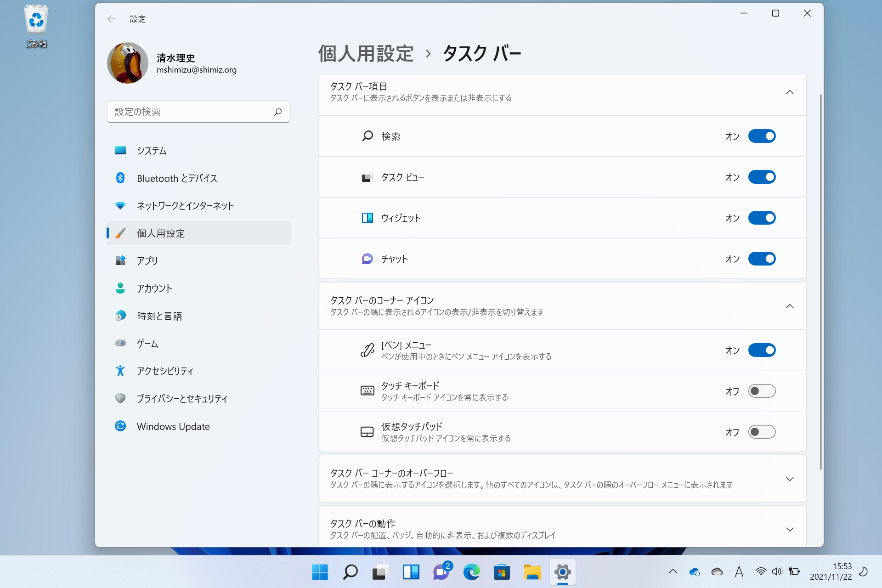
Task: Expand the タスク バーの動作 section
Action: click(x=790, y=529)
